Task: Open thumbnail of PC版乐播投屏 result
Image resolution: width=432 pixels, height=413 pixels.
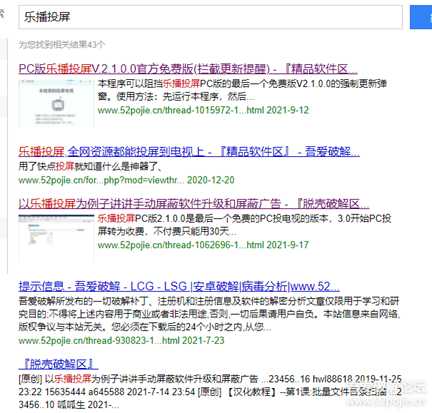Action: click(x=56, y=104)
